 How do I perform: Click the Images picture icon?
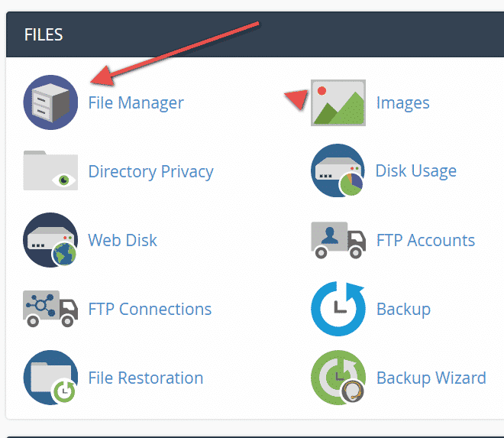point(338,102)
